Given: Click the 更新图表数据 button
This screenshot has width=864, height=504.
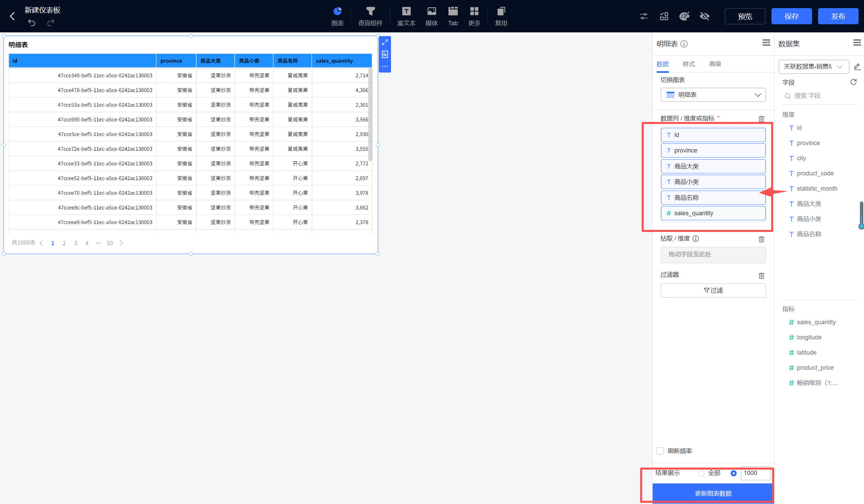Looking at the screenshot, I should pos(713,494).
